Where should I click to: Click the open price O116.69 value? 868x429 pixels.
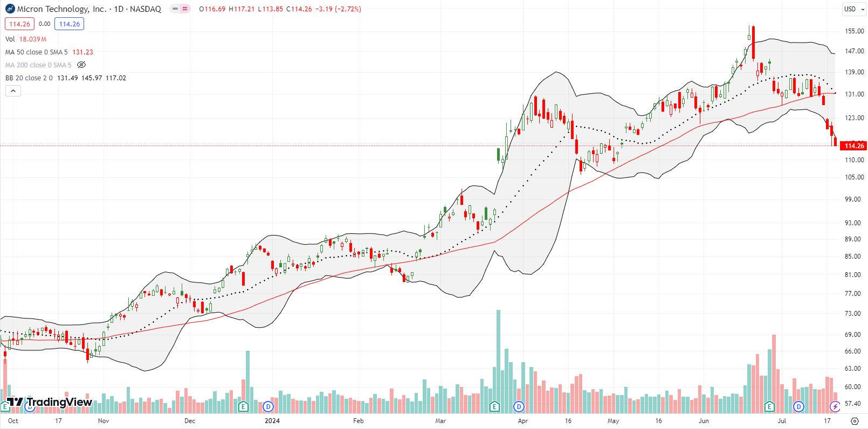pyautogui.click(x=212, y=9)
